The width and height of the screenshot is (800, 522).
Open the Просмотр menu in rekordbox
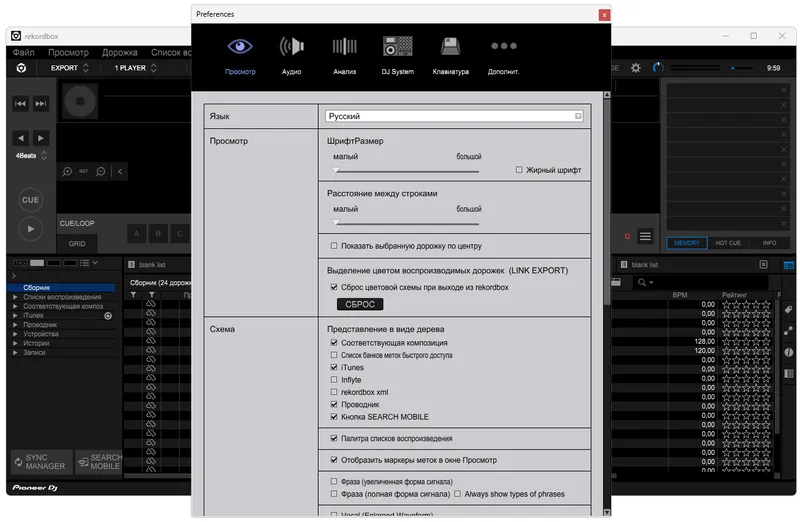coord(68,53)
